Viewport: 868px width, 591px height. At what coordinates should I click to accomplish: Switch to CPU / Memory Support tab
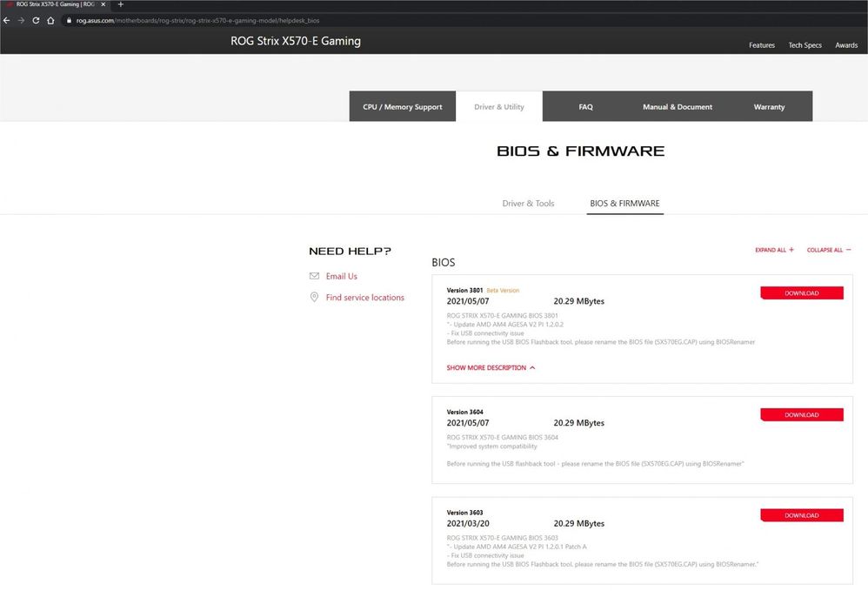click(403, 106)
